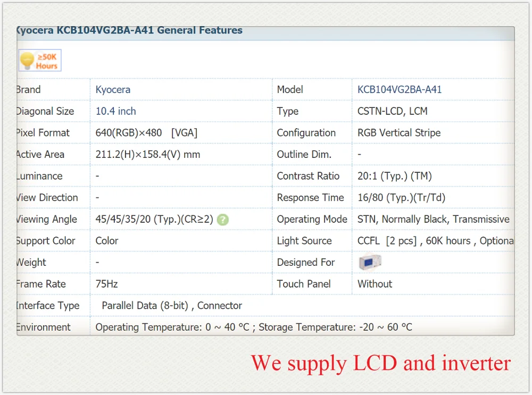This screenshot has height=395, width=532.
Task: Click the View Direction row label
Action: click(x=47, y=198)
